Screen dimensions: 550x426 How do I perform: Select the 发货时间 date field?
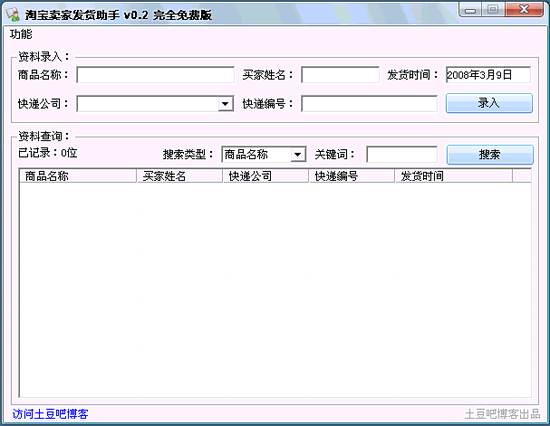click(488, 75)
